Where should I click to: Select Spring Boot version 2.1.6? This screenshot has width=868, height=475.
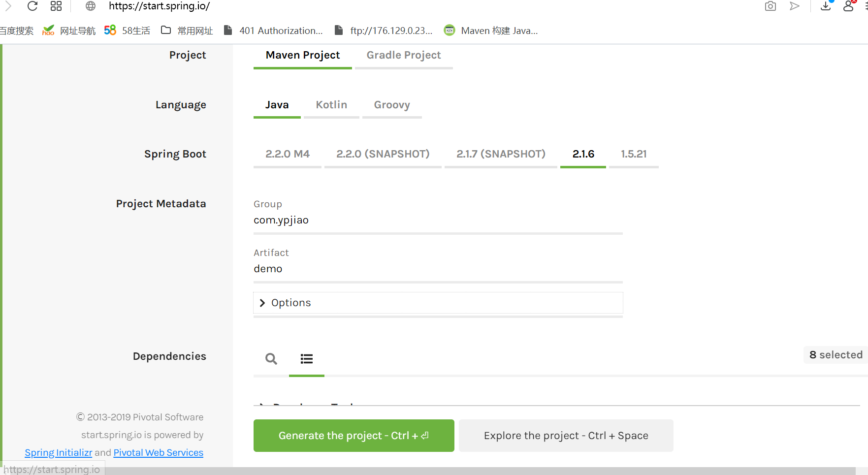click(x=583, y=154)
